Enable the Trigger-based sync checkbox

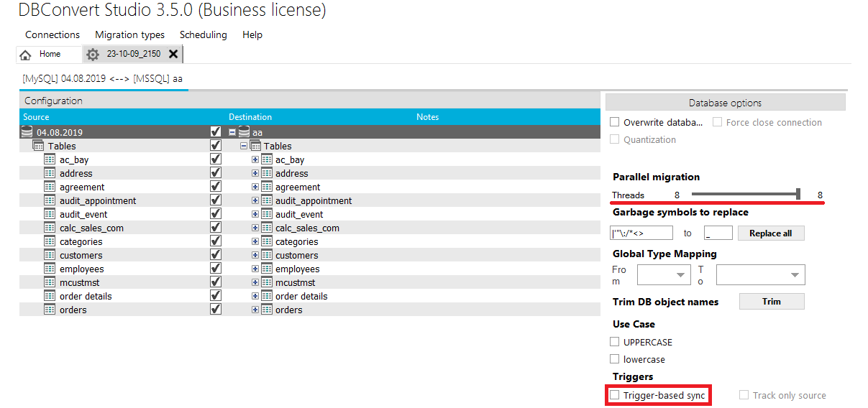click(x=615, y=395)
